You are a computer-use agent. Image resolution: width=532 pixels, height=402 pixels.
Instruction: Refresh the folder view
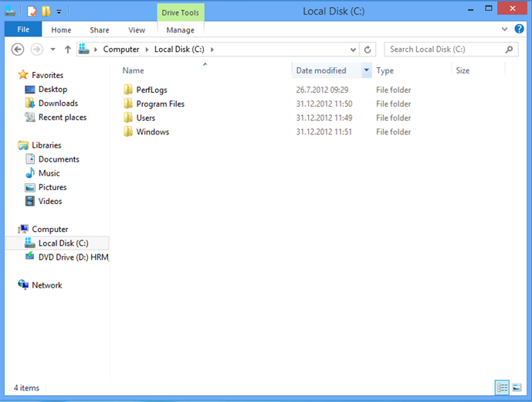368,49
